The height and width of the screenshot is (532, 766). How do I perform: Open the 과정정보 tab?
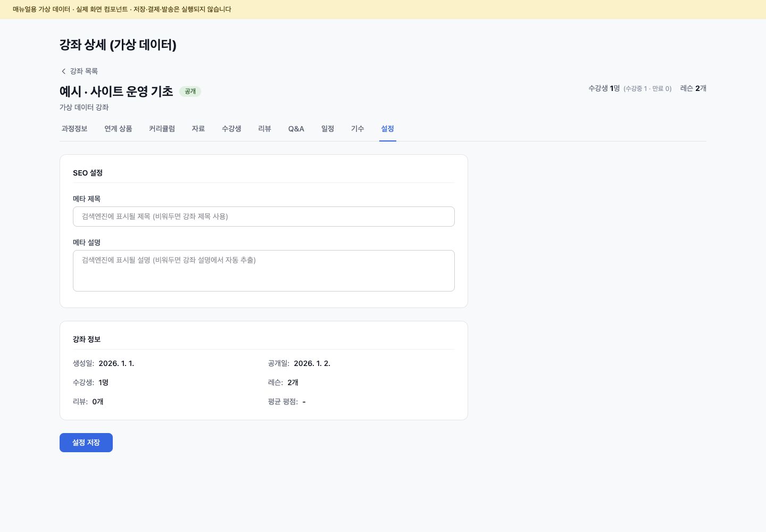(x=74, y=129)
